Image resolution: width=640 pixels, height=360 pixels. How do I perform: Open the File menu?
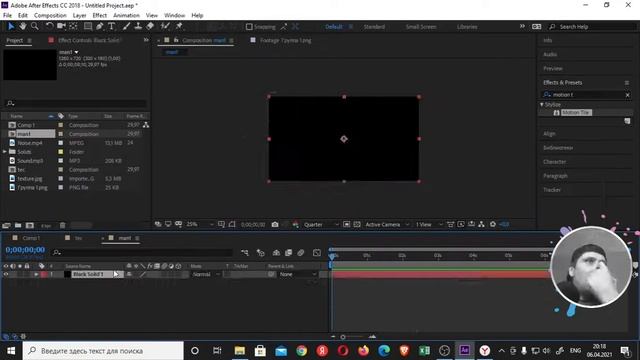(7, 16)
